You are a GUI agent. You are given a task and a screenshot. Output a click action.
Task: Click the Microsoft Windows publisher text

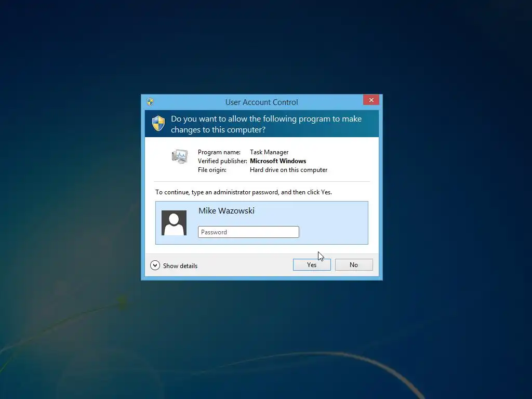tap(278, 161)
